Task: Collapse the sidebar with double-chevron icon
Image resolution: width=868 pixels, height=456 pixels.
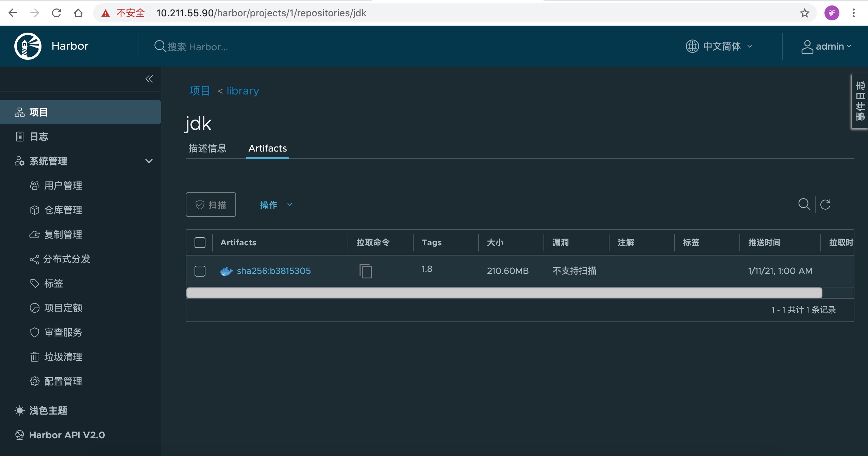Action: [x=149, y=79]
